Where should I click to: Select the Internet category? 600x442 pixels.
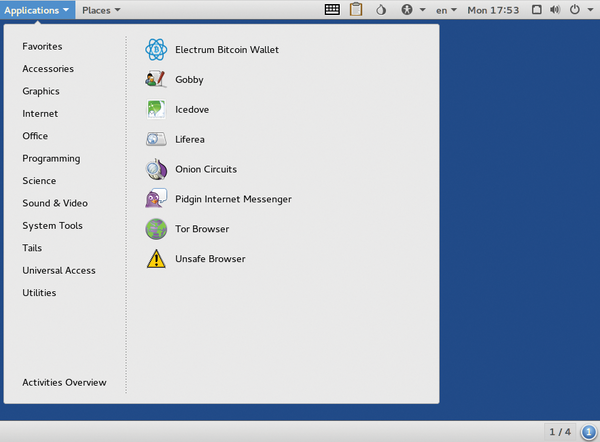(40, 114)
